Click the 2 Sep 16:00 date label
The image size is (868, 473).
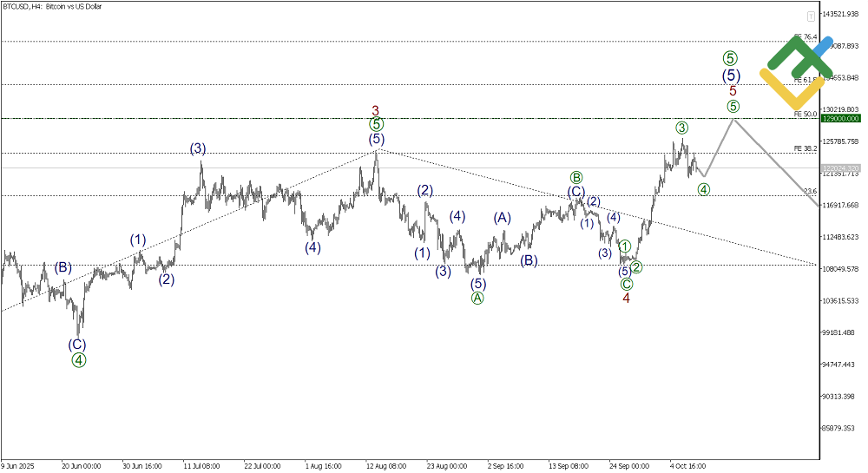coord(506,466)
